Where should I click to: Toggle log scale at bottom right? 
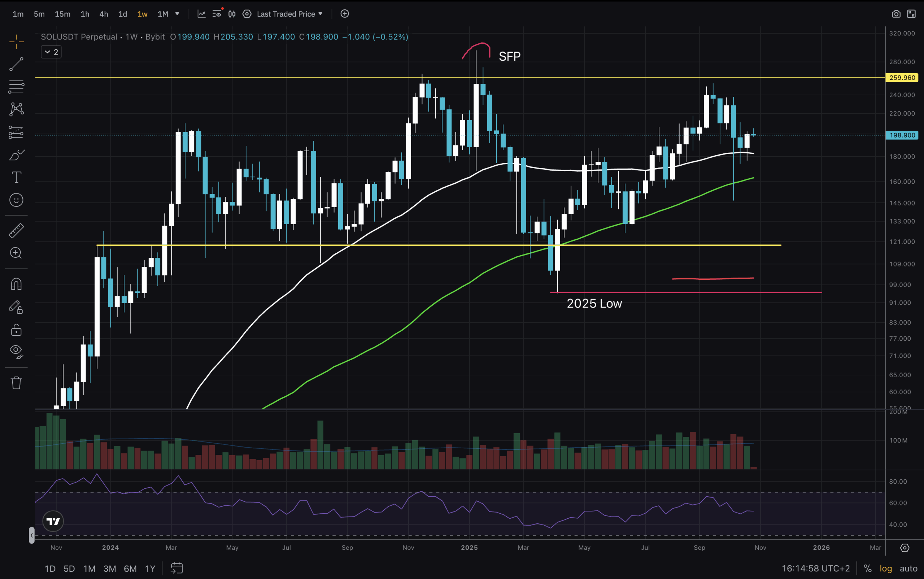tap(886, 569)
